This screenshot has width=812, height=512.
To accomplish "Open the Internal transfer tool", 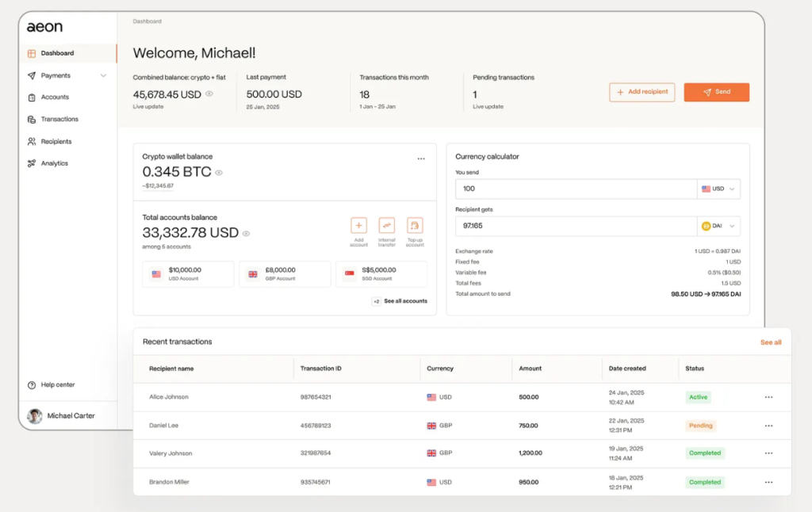I will pos(386,226).
